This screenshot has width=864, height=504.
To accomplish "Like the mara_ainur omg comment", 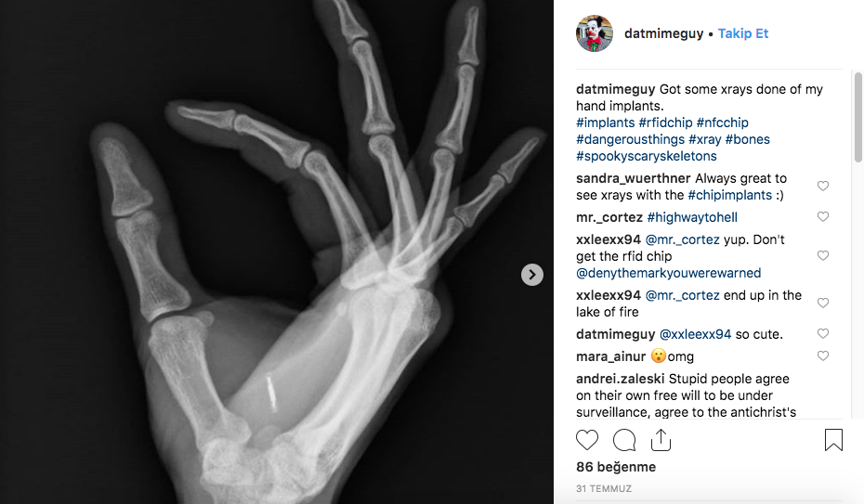I will pos(823,356).
